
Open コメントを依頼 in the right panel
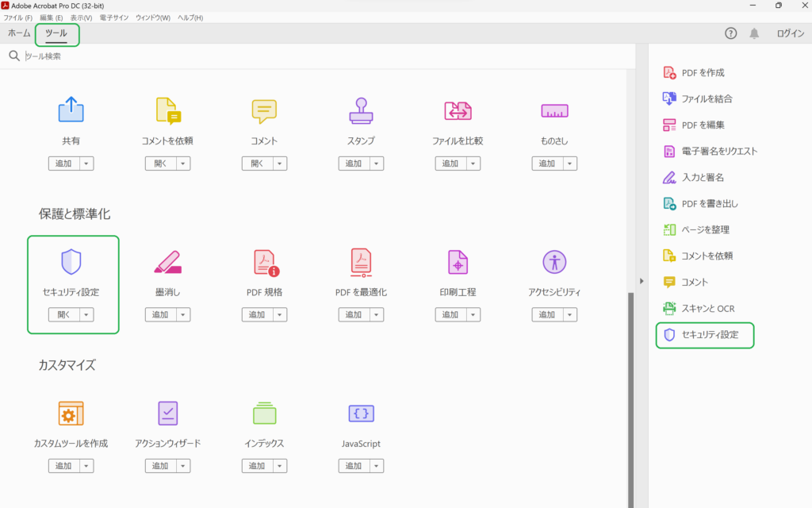click(698, 256)
